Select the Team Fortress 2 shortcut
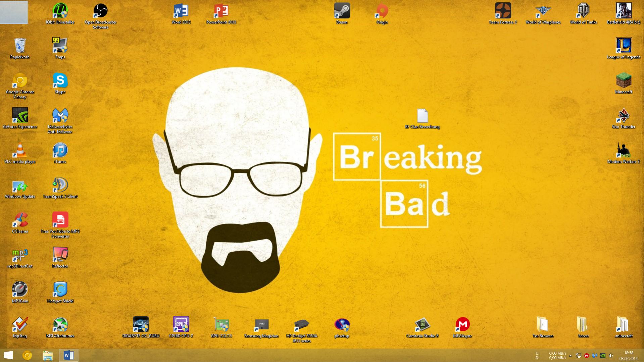Screen dimensions: 644x362 pyautogui.click(x=503, y=14)
